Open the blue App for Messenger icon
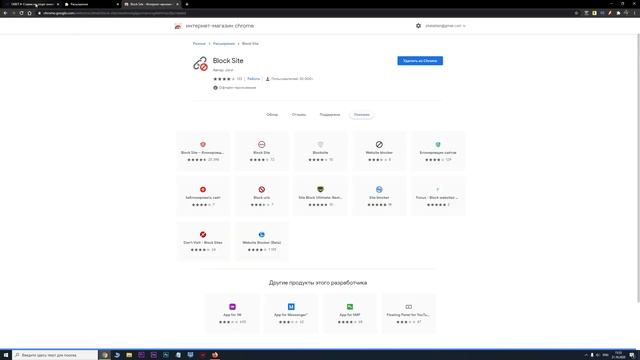Screen dimensions: 640x360 (291, 307)
